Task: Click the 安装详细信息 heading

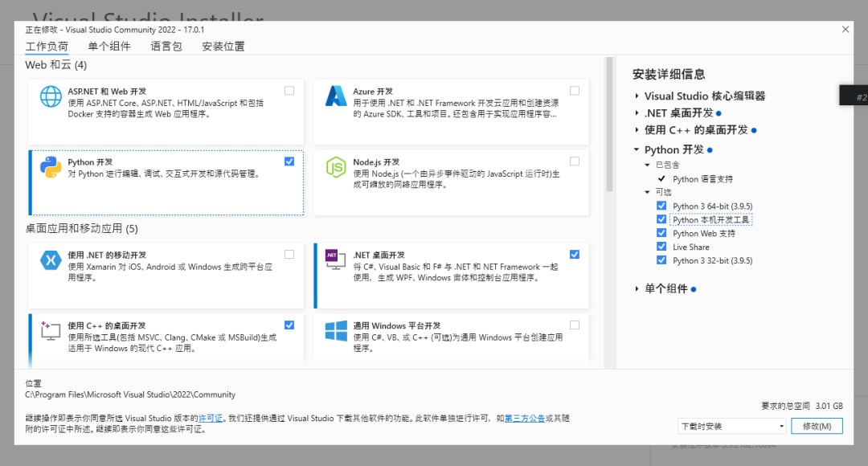Action: 669,74
